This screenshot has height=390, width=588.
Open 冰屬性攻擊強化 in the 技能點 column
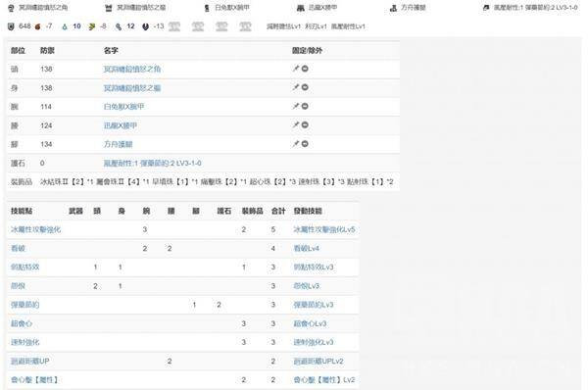pyautogui.click(x=35, y=229)
